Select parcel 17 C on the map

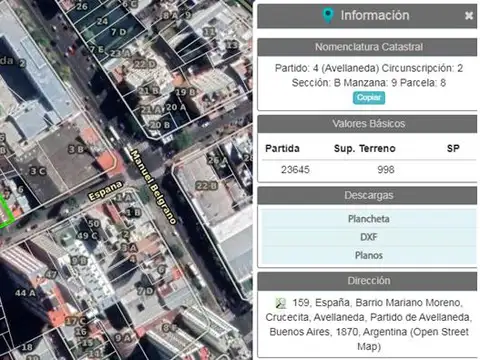point(76,321)
